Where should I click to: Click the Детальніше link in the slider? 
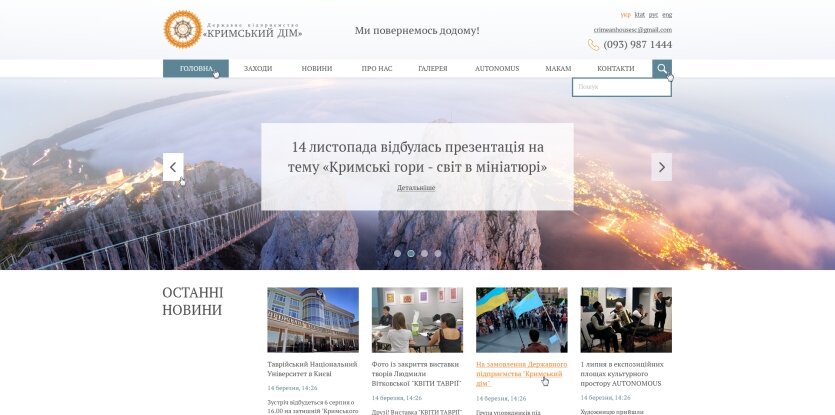coord(416,188)
